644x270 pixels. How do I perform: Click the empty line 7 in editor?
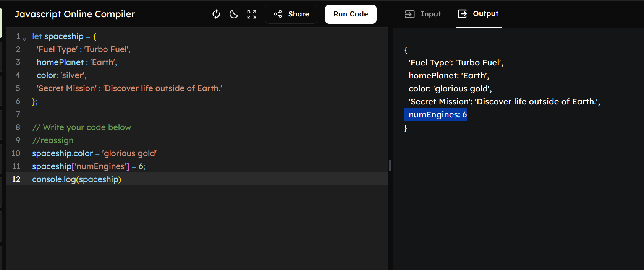click(x=153, y=114)
